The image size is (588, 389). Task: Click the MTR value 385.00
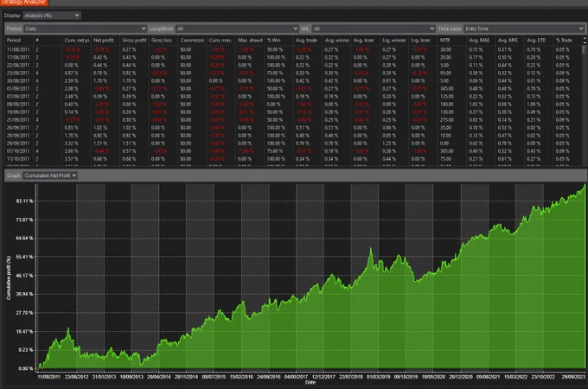pyautogui.click(x=447, y=151)
